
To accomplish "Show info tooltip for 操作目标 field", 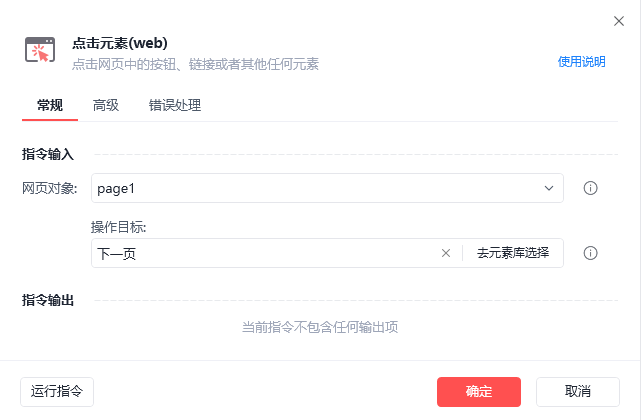I will coord(590,253).
